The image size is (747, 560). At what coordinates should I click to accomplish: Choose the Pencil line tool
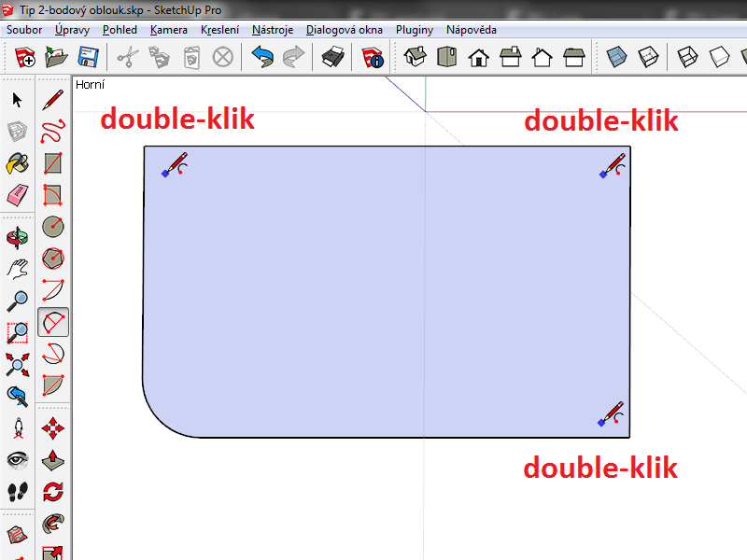53,100
